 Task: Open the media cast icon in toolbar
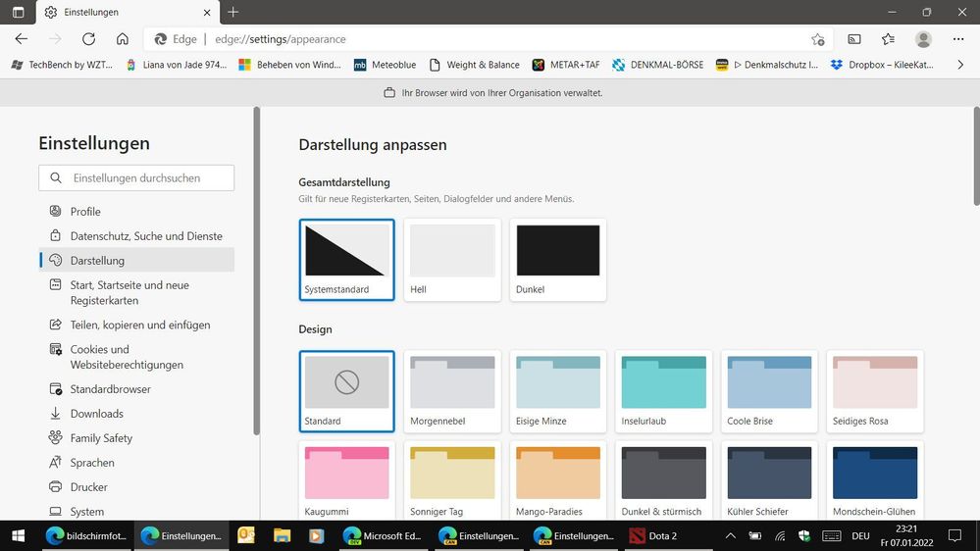coord(854,39)
